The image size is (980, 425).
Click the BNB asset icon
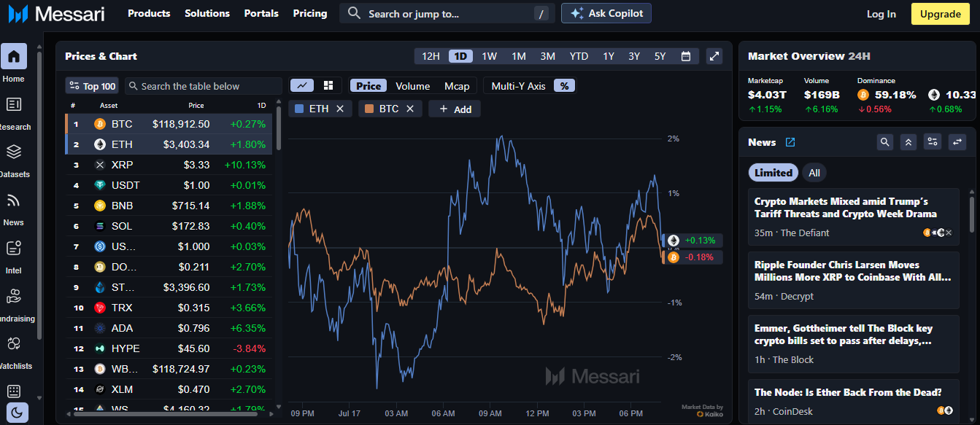click(x=100, y=206)
